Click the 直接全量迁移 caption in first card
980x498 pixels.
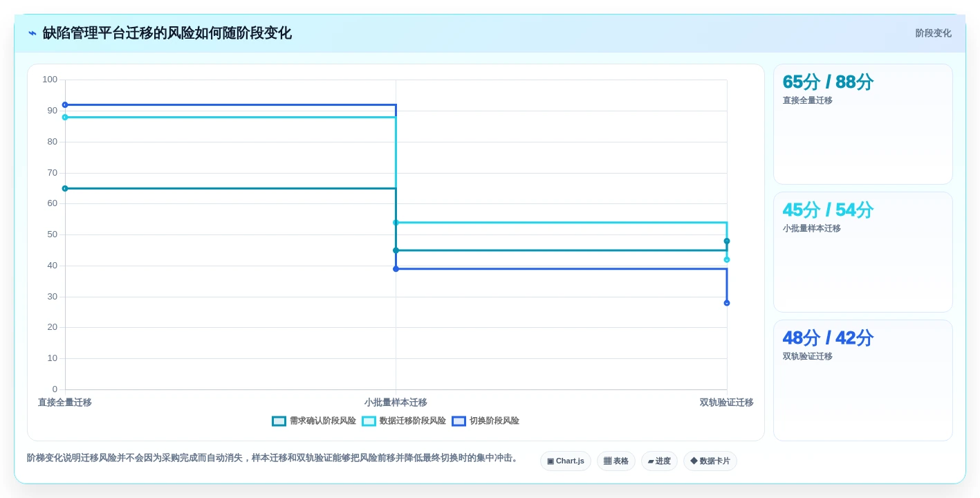coord(808,100)
